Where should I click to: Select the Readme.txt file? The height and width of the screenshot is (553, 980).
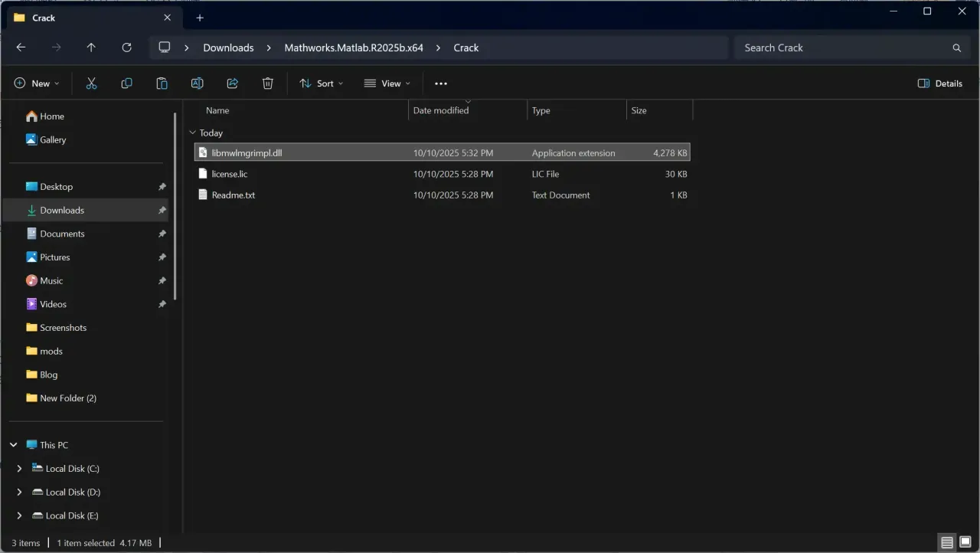click(x=442, y=195)
